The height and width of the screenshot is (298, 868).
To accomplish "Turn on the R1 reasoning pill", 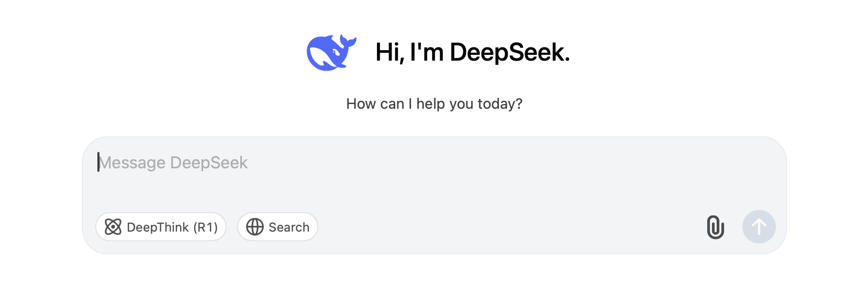I will tap(161, 227).
